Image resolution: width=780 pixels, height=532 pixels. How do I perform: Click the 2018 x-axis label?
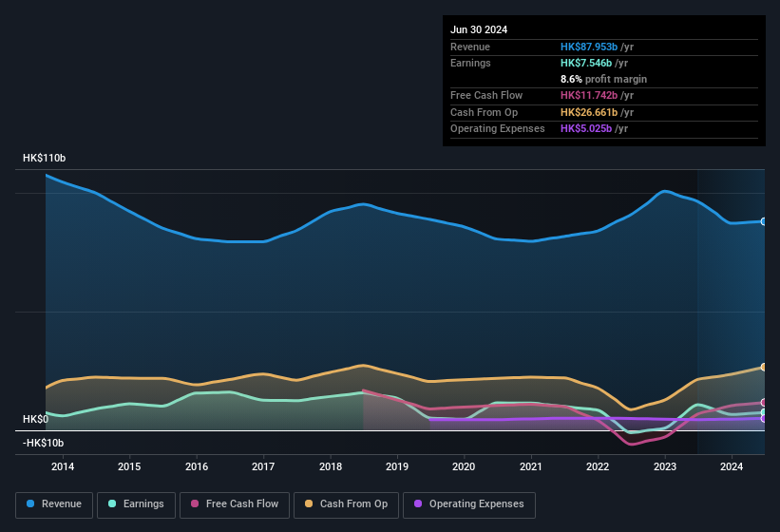coord(331,466)
